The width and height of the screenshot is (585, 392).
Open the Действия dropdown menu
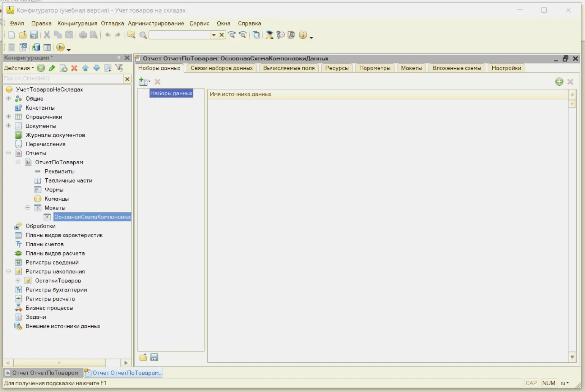pos(19,68)
